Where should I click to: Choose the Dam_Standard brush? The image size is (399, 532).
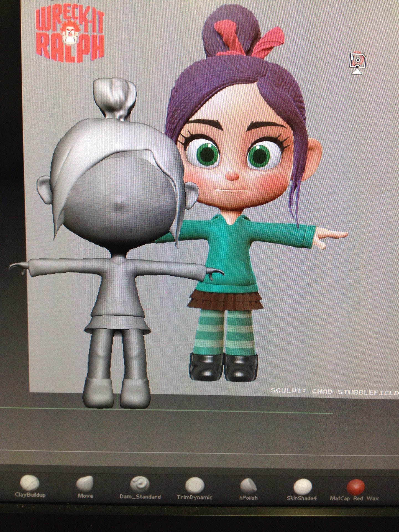coord(140,488)
